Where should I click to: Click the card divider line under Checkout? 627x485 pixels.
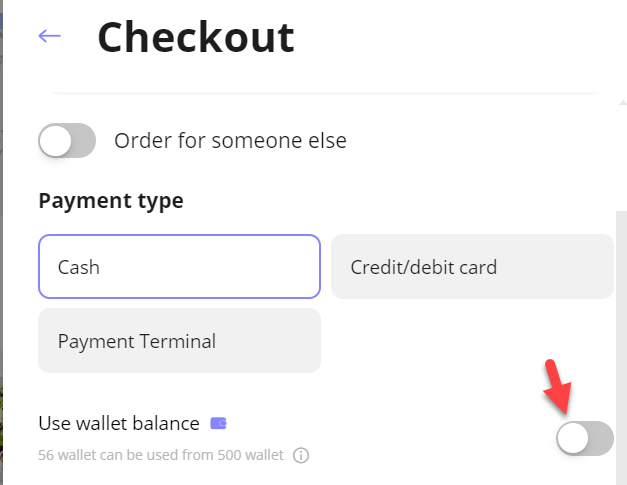325,93
